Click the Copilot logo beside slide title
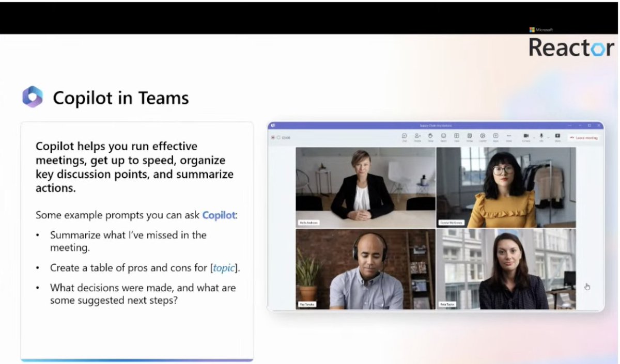Screen dimensions: 620x364 pyautogui.click(x=33, y=97)
